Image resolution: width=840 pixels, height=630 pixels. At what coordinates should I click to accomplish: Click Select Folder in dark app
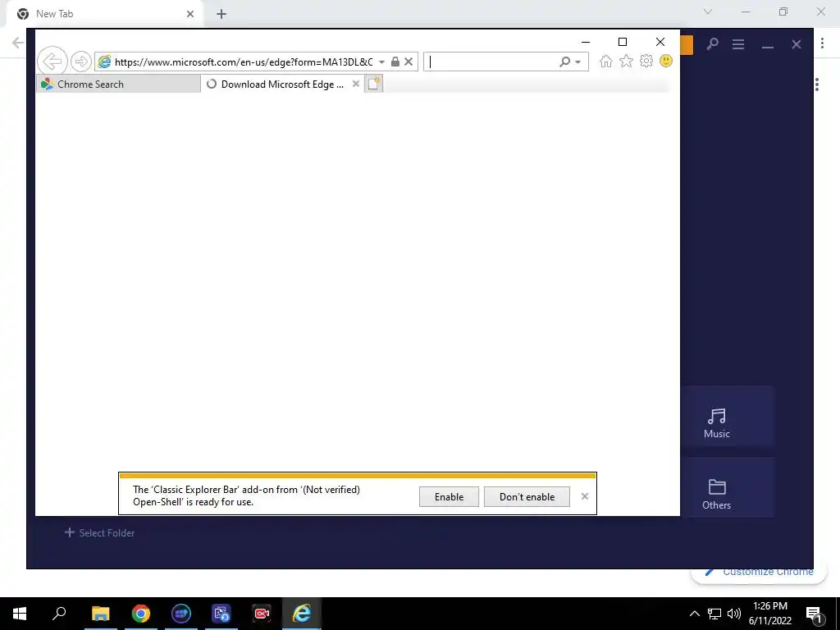click(99, 532)
